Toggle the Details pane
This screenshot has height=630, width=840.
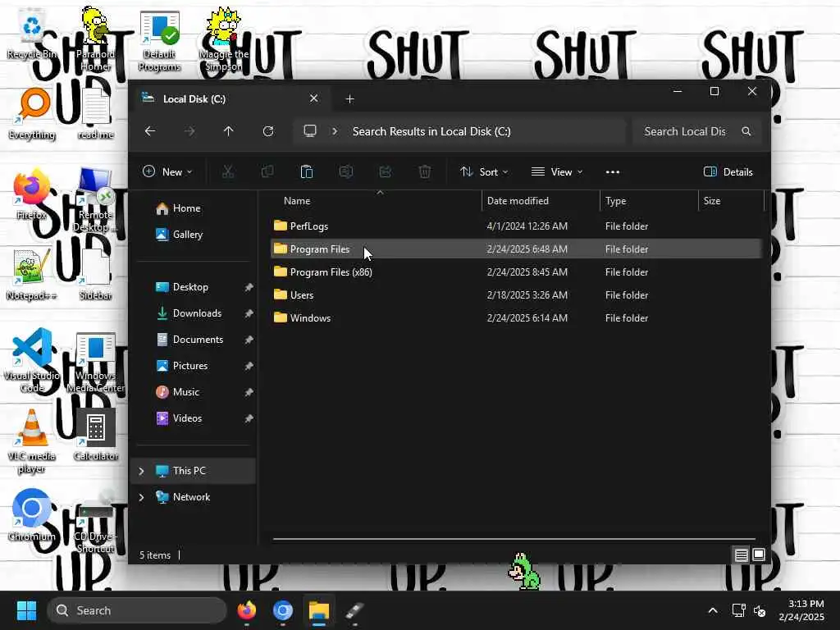point(728,172)
